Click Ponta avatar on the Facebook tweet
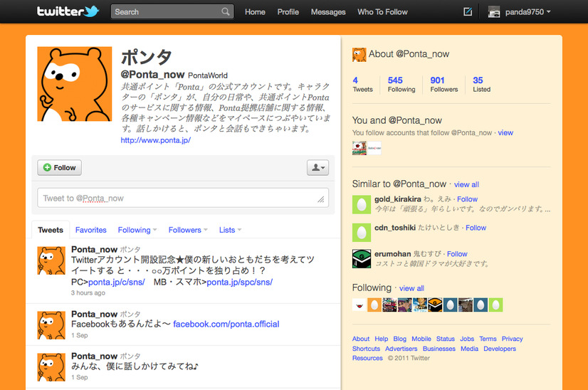 point(51,325)
